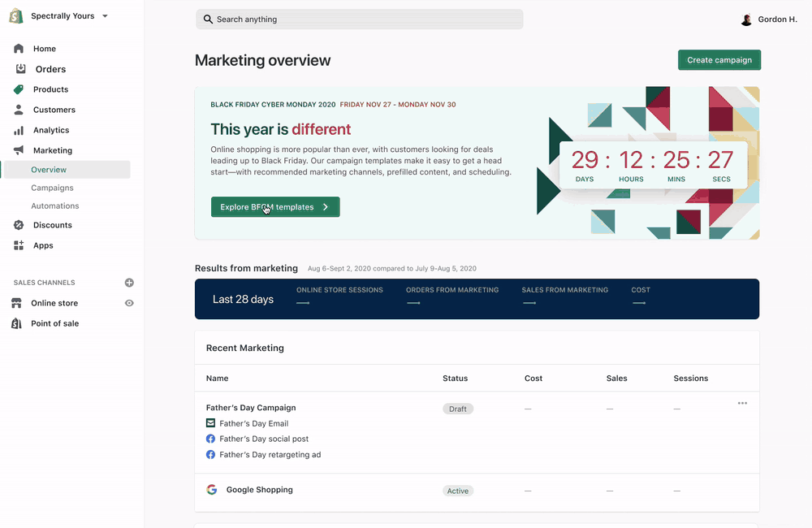812x528 pixels.
Task: Open Analytics section
Action: pyautogui.click(x=51, y=130)
